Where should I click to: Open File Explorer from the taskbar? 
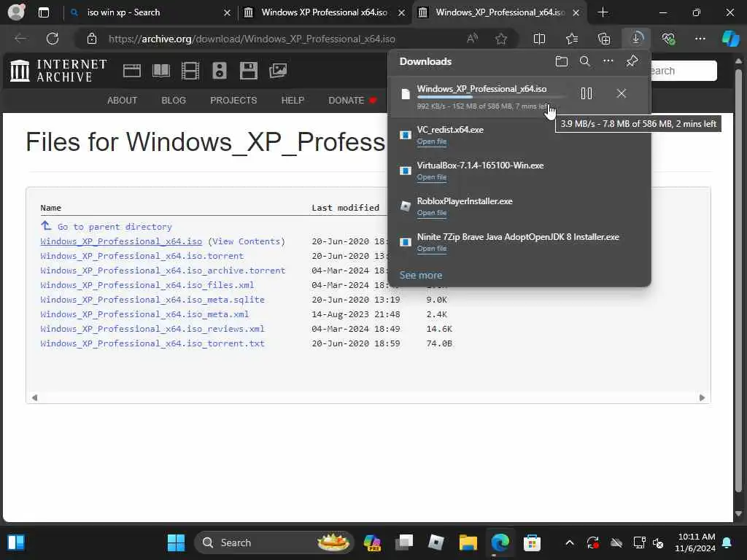click(x=468, y=542)
